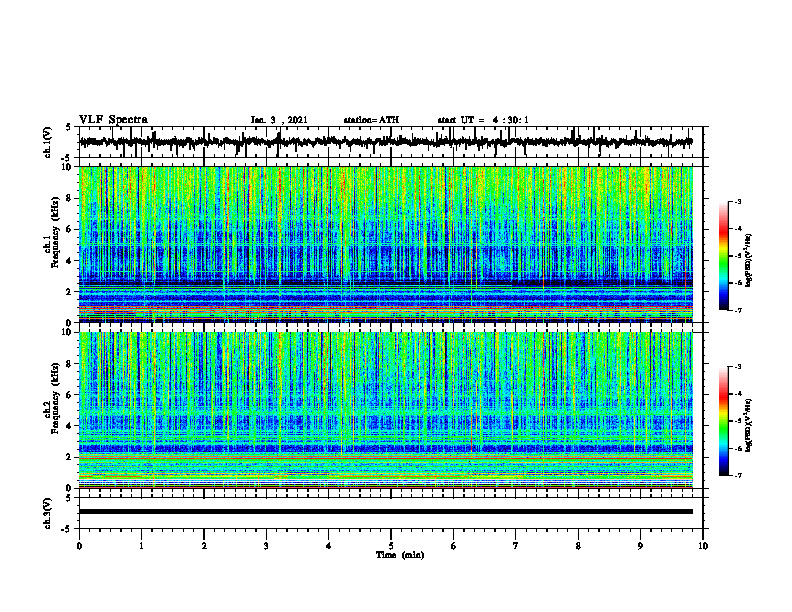Click the ch.1 spectrogram color scale bar
This screenshot has height=612, width=792.
click(723, 256)
